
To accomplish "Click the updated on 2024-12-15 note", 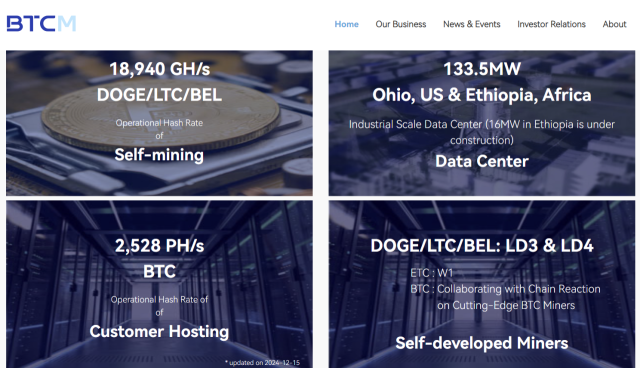I will pyautogui.click(x=262, y=362).
